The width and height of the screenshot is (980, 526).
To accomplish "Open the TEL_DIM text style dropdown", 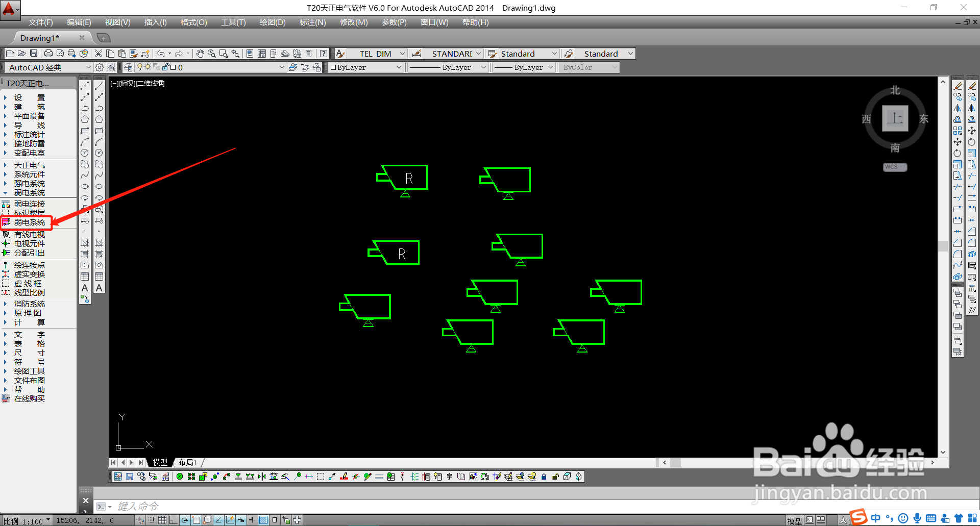I will click(377, 54).
